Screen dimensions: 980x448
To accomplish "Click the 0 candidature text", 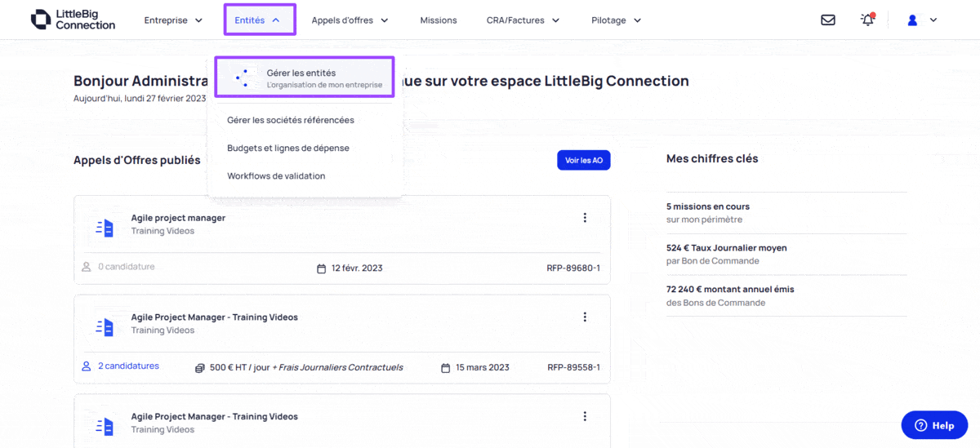I will click(x=127, y=267).
